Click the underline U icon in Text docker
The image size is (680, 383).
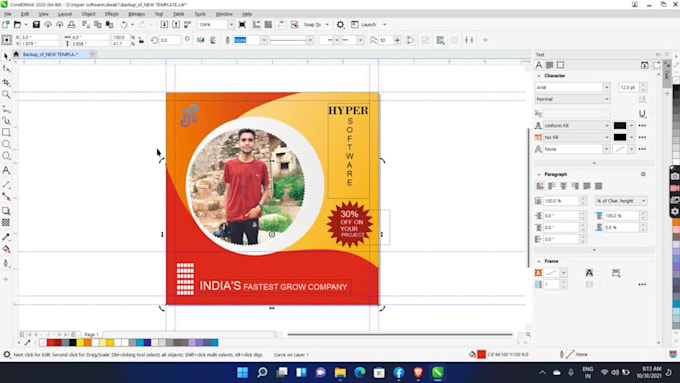click(x=642, y=114)
